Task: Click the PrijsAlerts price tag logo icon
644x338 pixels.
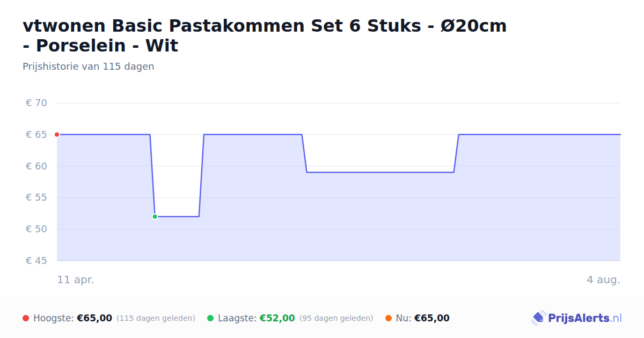Action: click(538, 318)
